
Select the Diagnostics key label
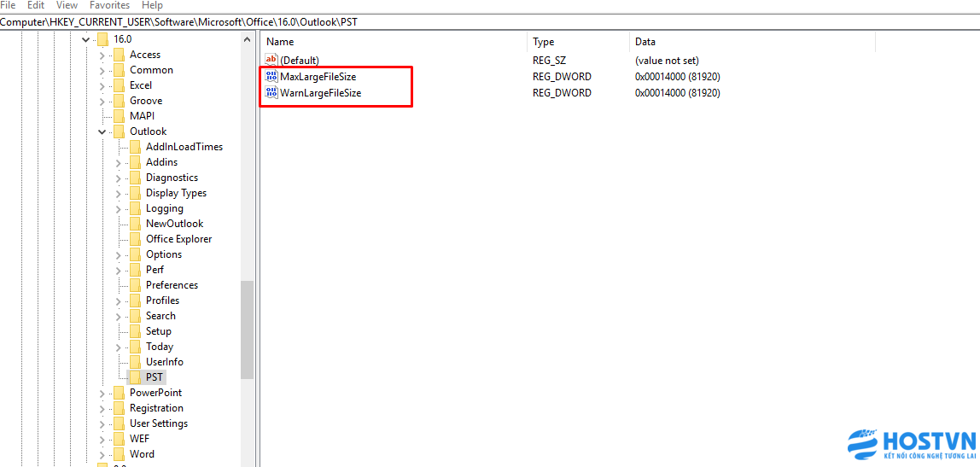(172, 178)
